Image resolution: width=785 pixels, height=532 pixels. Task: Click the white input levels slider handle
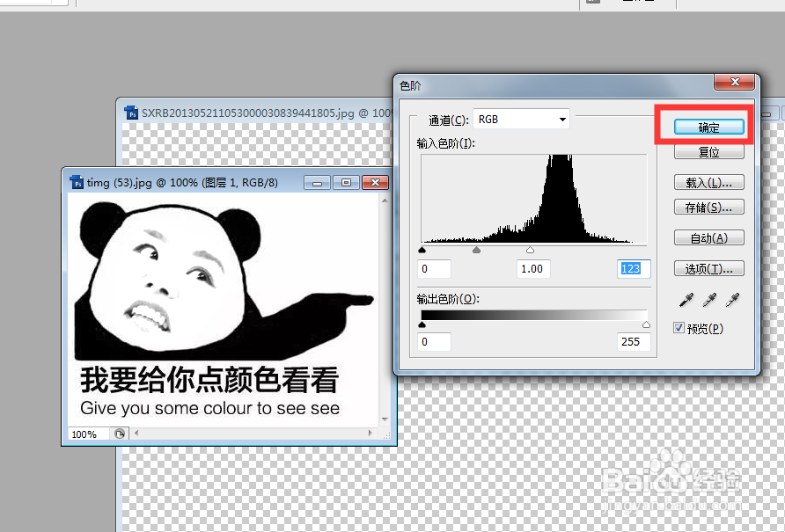(x=530, y=250)
